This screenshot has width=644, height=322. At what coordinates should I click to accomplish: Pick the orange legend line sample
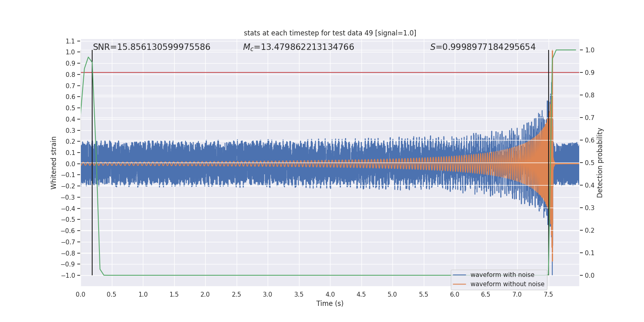pyautogui.click(x=460, y=284)
